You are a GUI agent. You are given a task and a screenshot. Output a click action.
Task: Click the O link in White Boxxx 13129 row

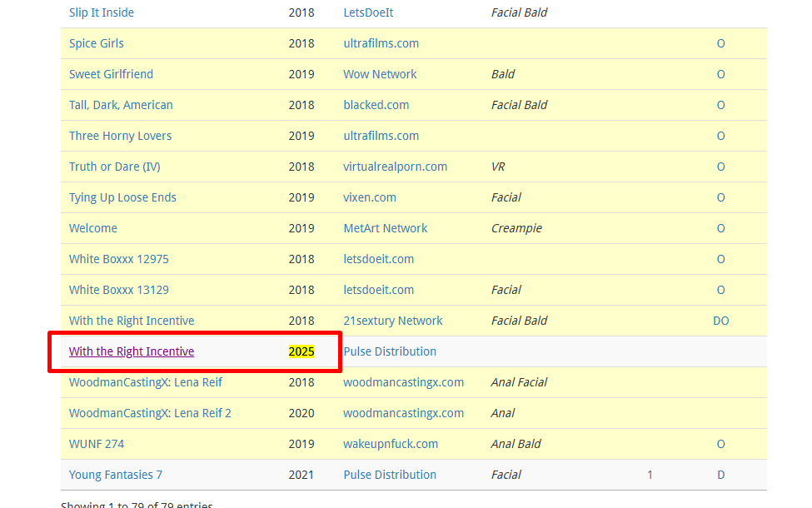coord(721,290)
